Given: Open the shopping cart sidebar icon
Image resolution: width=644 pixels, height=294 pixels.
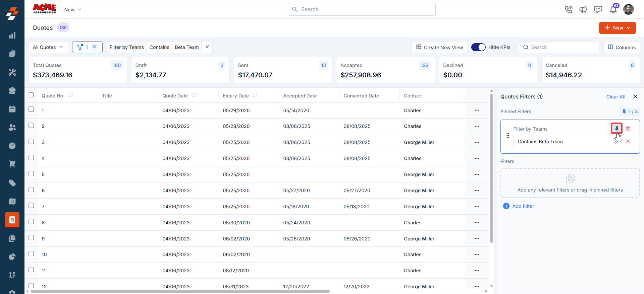Looking at the screenshot, I should (12, 164).
